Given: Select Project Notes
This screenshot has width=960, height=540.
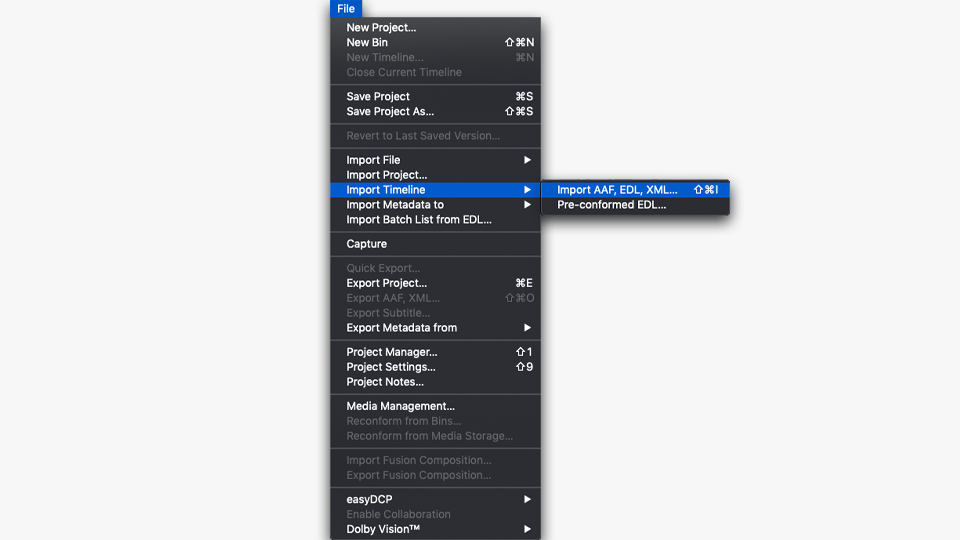Looking at the screenshot, I should pyautogui.click(x=385, y=382).
